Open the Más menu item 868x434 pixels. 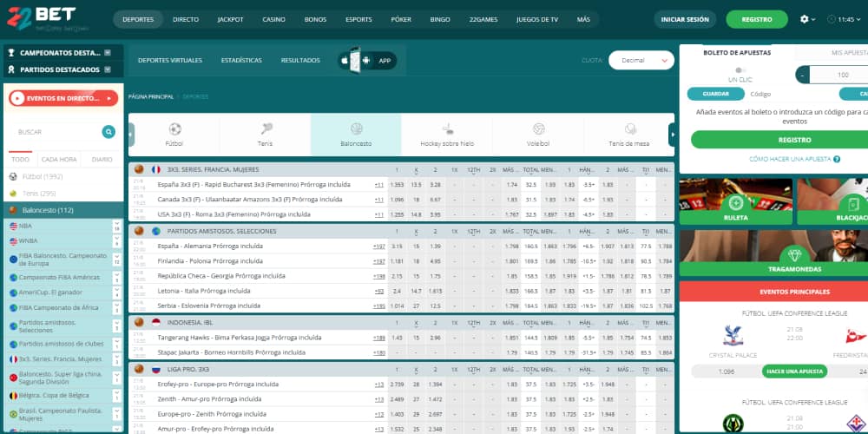(x=583, y=19)
